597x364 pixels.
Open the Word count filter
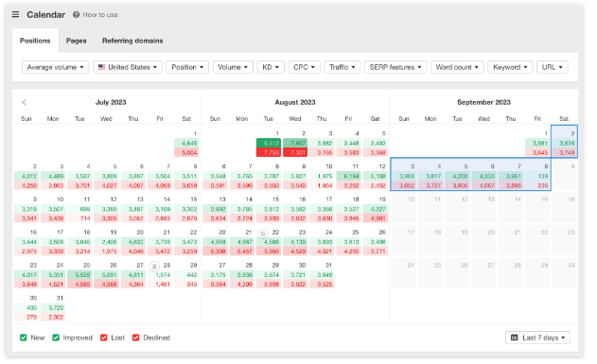click(x=457, y=67)
